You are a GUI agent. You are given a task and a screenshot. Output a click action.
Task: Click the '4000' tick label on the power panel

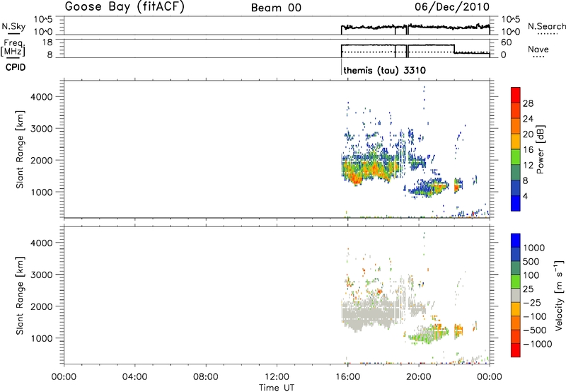click(42, 97)
